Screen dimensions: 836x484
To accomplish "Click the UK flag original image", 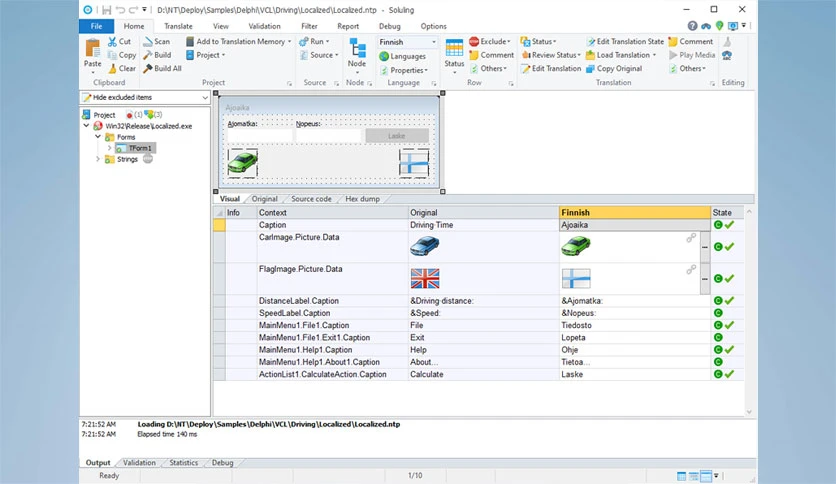I will click(x=425, y=278).
